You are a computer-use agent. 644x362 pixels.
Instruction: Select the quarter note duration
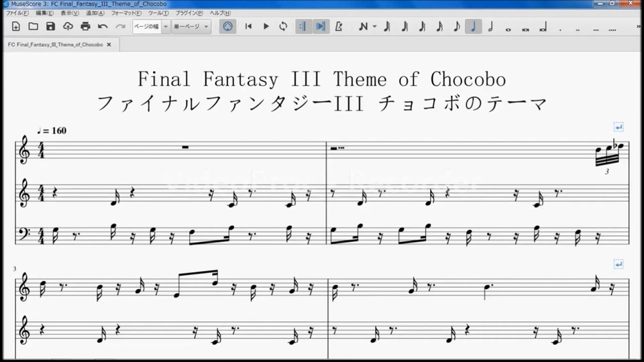tap(473, 27)
